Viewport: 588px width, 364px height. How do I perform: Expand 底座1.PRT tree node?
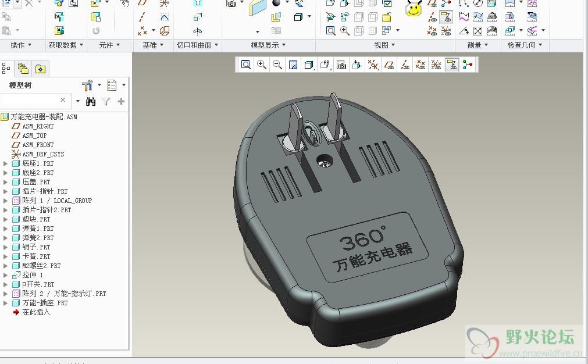tap(5, 163)
